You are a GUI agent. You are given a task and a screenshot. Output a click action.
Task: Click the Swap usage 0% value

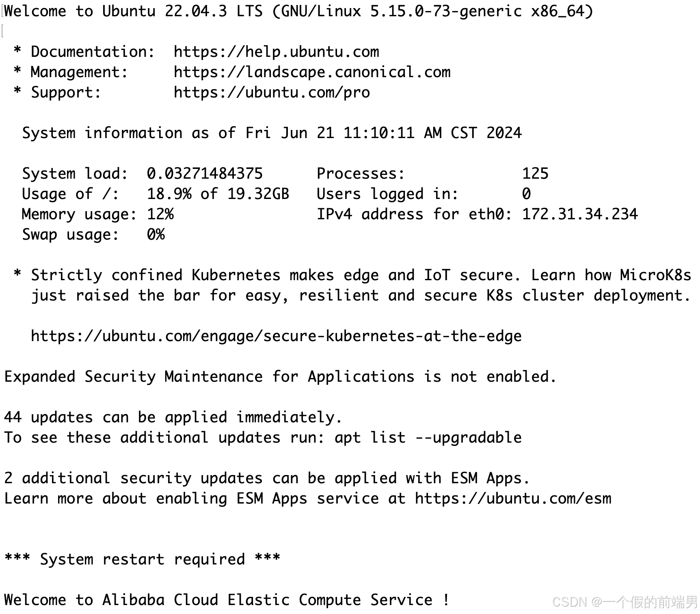pyautogui.click(x=156, y=235)
